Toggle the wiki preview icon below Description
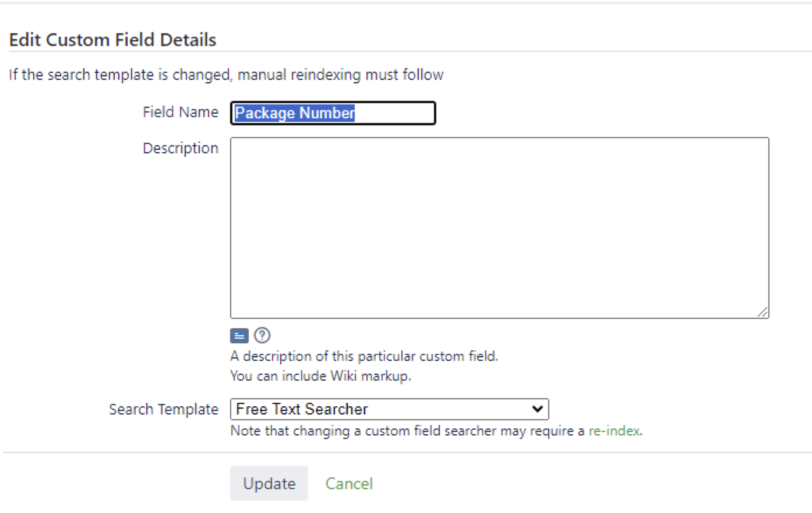The image size is (812, 513). click(x=239, y=336)
